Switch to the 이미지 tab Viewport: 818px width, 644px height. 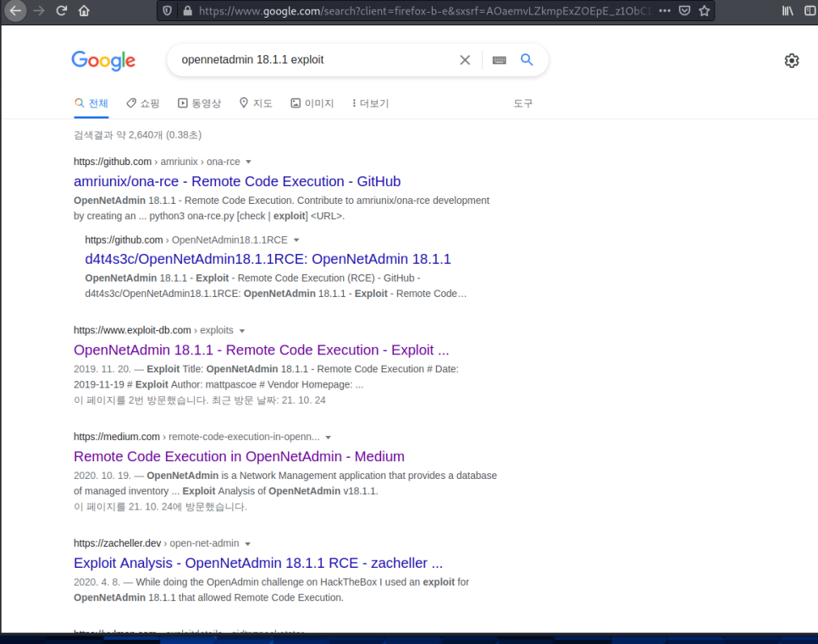tap(312, 103)
